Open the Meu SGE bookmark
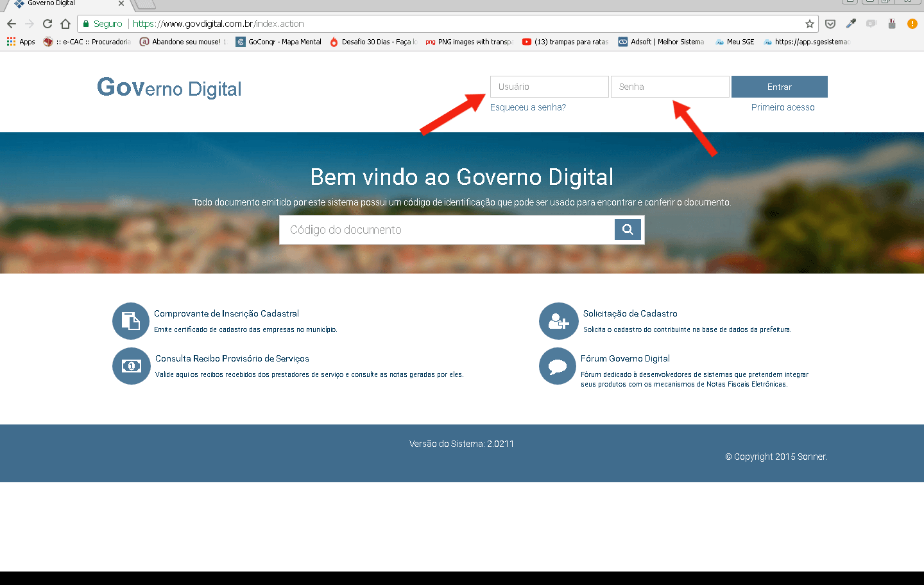924x585 pixels. [735, 42]
